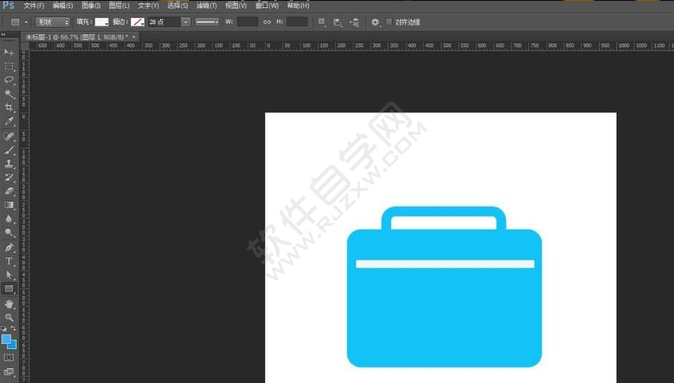The width and height of the screenshot is (674, 383).
Task: Click the stroke width value field
Action: pyautogui.click(x=164, y=22)
